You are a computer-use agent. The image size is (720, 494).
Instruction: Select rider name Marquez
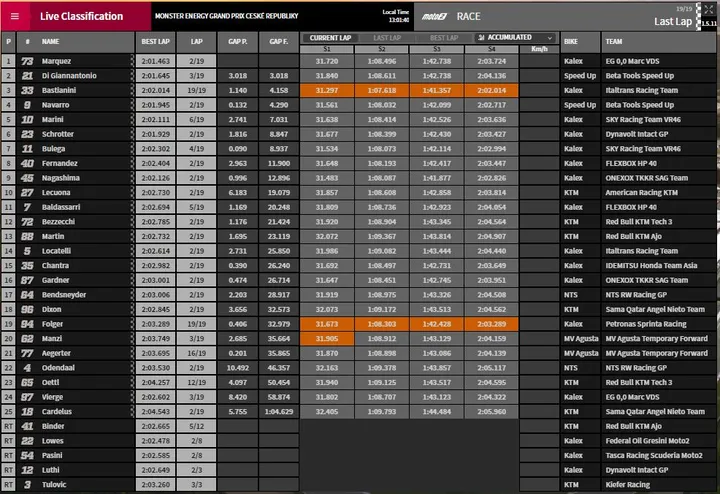tap(56, 61)
